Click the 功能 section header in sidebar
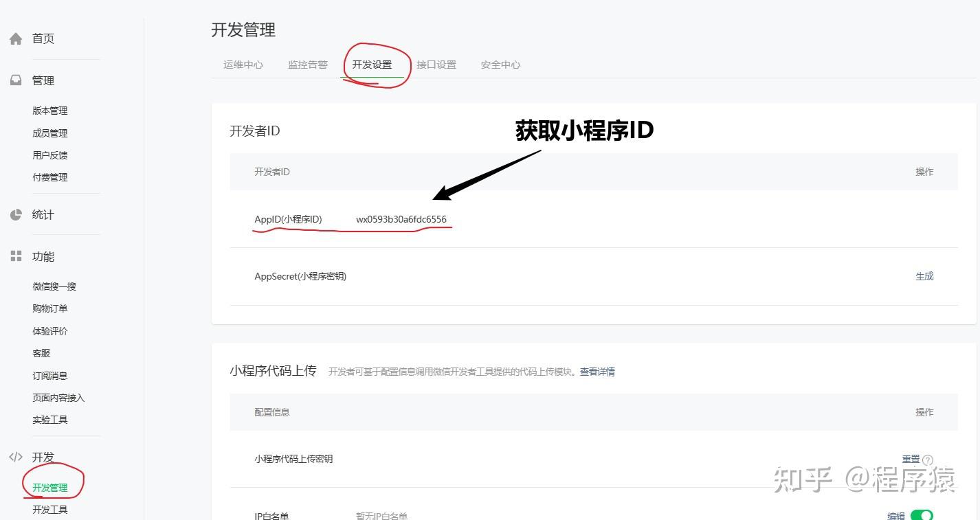 (43, 256)
